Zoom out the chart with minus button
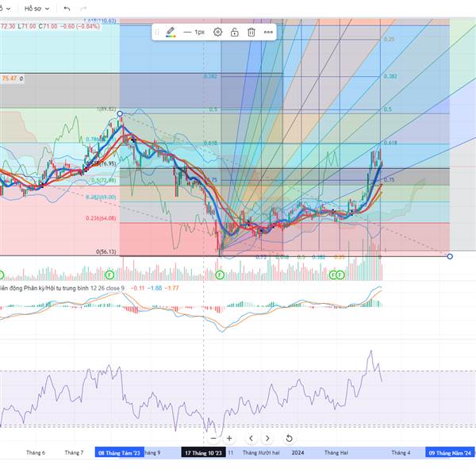The image size is (476, 476). point(213,438)
